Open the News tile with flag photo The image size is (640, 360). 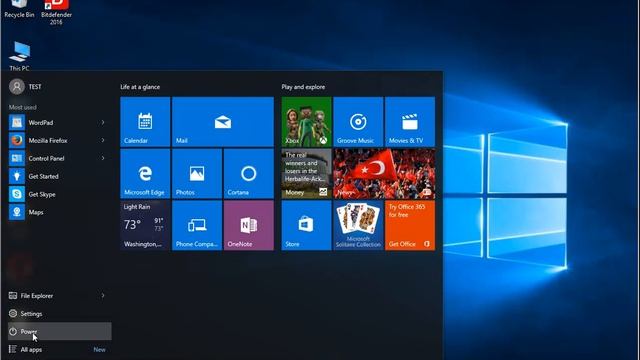click(x=384, y=173)
